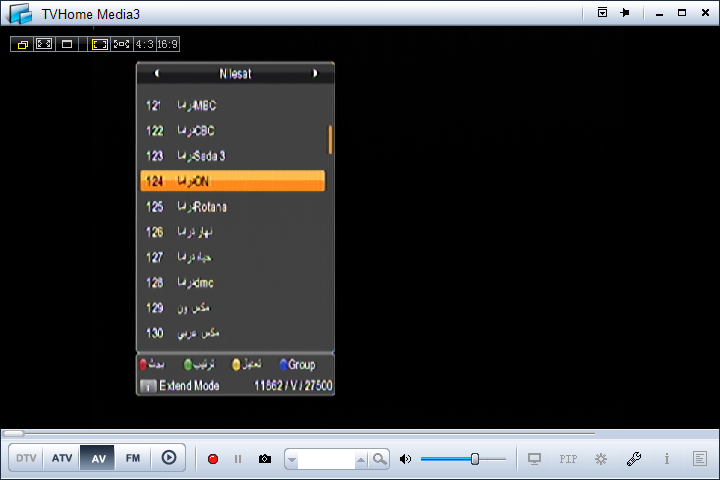This screenshot has height=480, width=720.
Task: Click the pause timeshift button
Action: (238, 459)
